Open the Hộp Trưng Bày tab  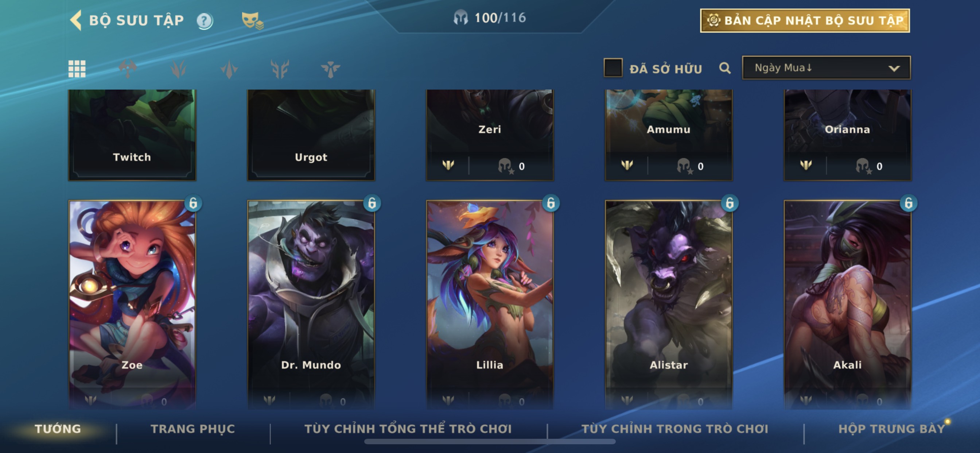[x=892, y=429]
